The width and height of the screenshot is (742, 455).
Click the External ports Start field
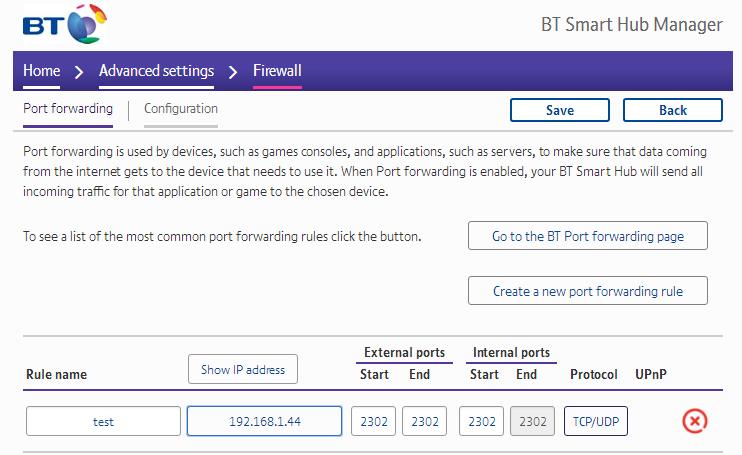pos(374,421)
